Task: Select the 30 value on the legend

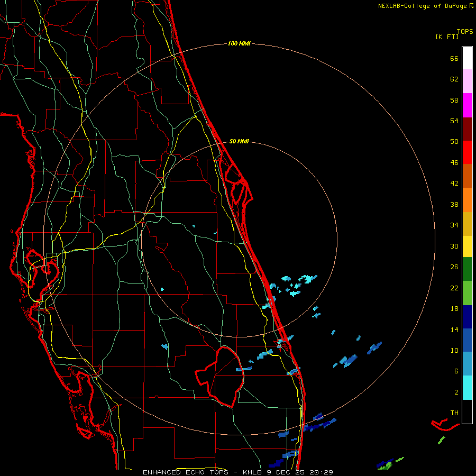Action: 454,246
